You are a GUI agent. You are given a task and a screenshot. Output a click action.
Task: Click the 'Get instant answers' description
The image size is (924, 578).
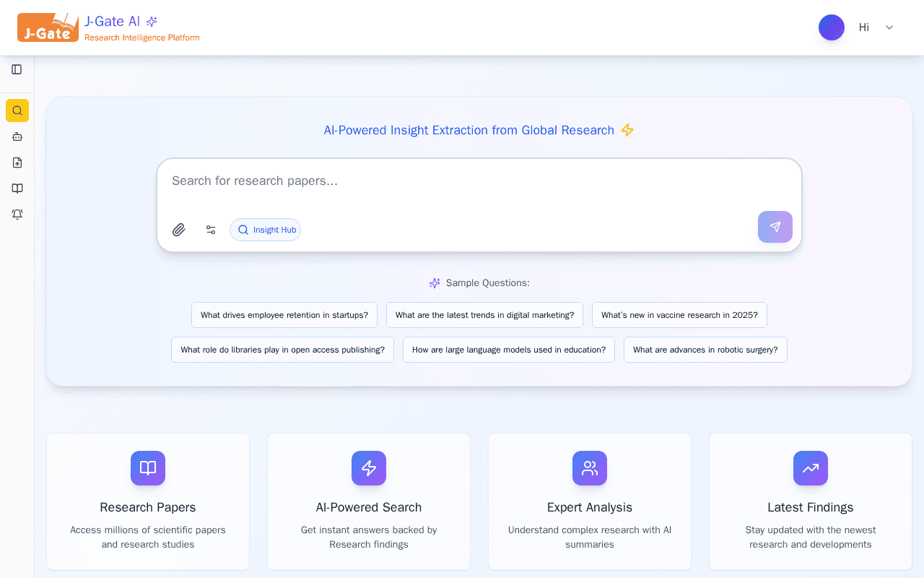[369, 537]
